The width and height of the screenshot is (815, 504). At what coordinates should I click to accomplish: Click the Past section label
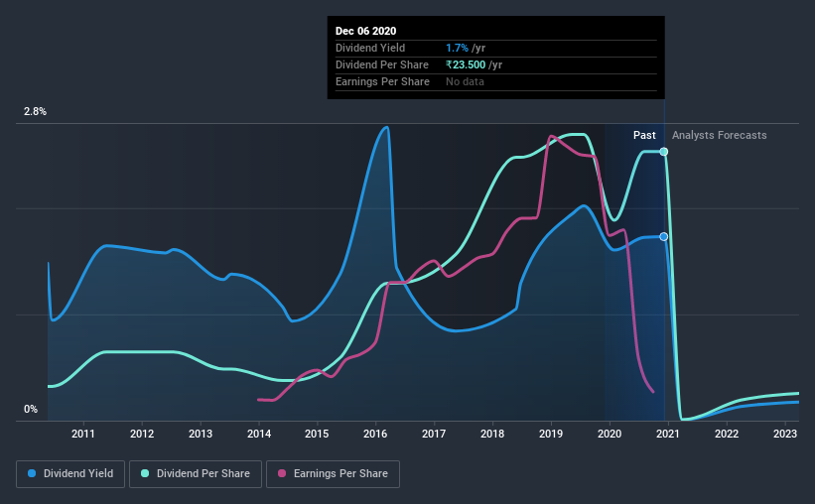click(x=644, y=135)
